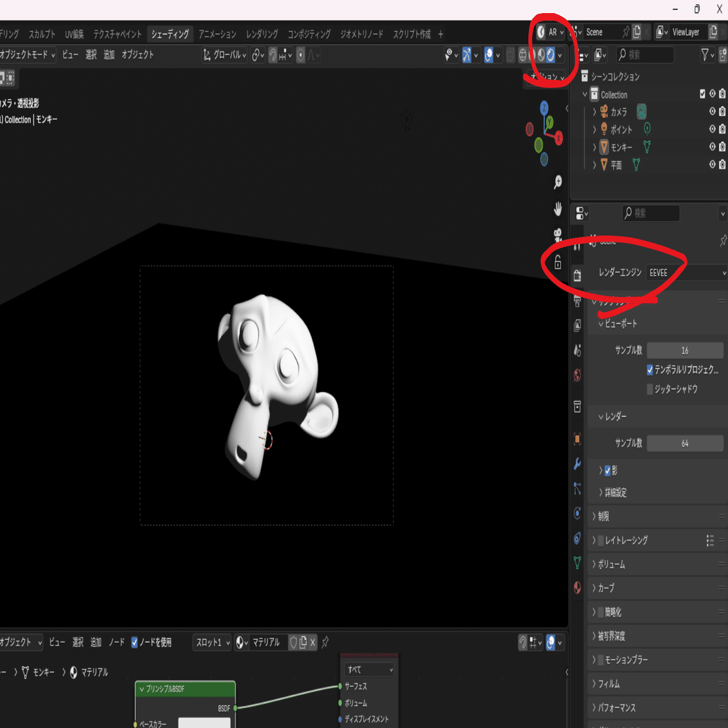
Task: Collapse the Collection tree in outliner
Action: pyautogui.click(x=585, y=94)
